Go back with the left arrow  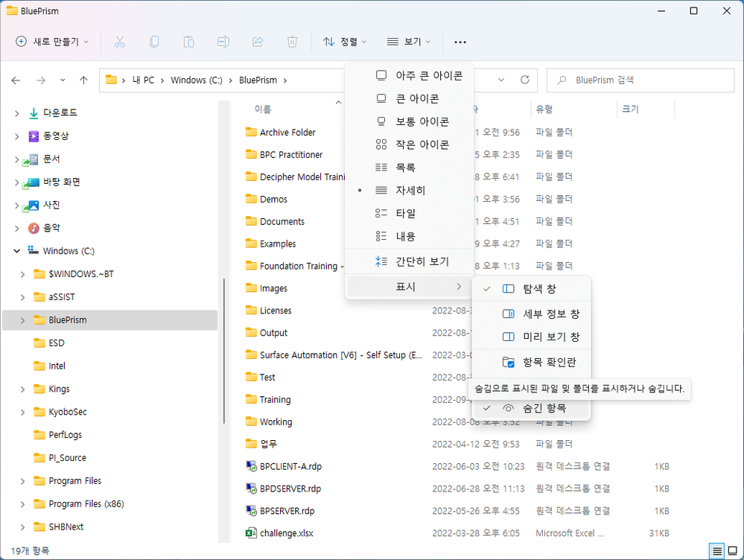pyautogui.click(x=16, y=80)
